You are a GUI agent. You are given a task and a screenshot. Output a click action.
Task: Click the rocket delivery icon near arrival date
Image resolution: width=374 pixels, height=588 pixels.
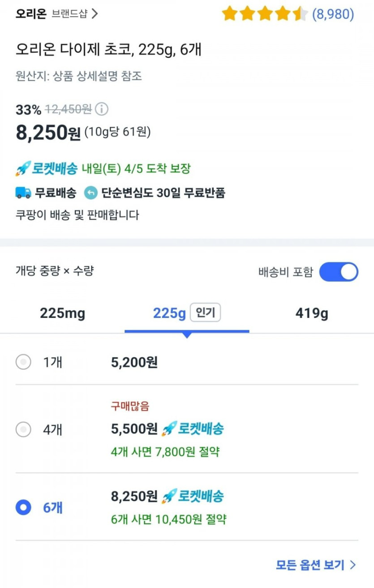(x=22, y=169)
